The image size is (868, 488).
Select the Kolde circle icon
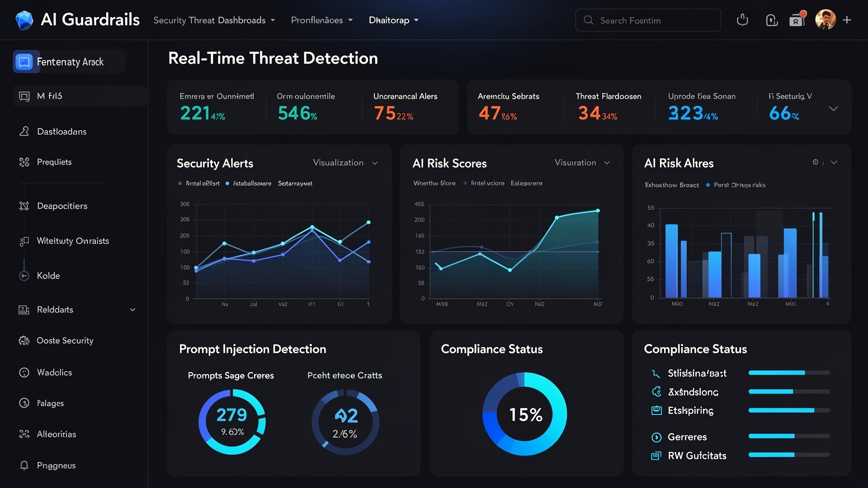click(24, 276)
